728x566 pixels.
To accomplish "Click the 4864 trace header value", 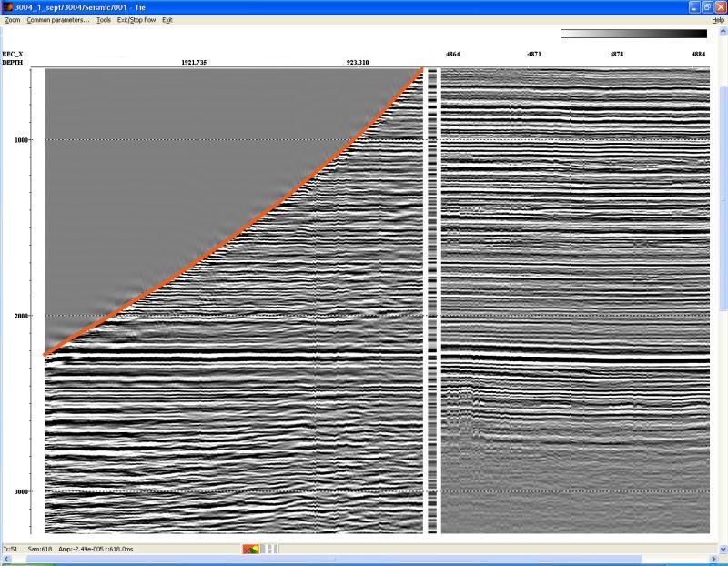I will 452,54.
